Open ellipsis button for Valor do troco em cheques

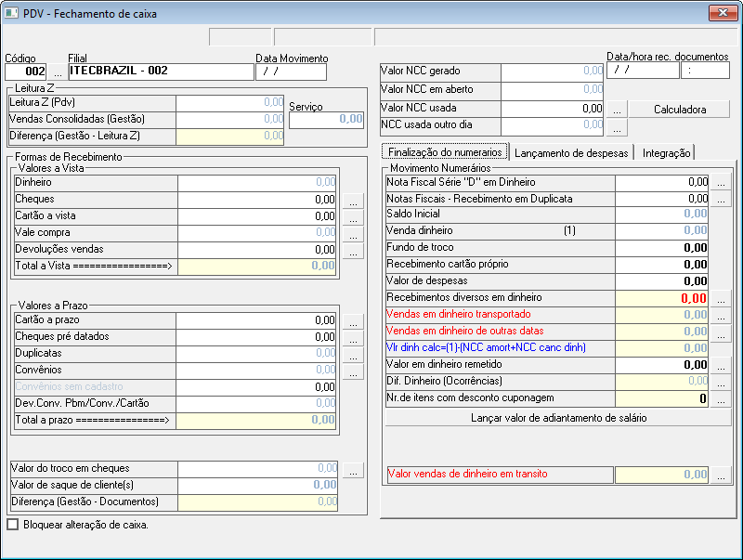click(x=353, y=470)
